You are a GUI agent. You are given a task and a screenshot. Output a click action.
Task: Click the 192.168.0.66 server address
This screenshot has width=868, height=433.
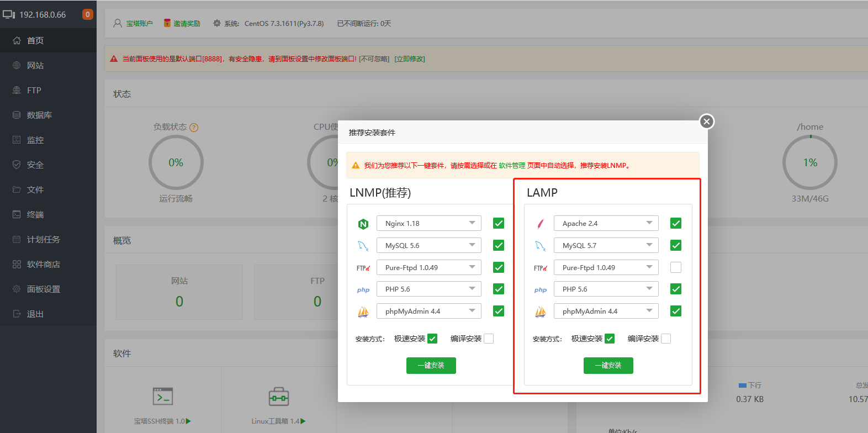tap(43, 14)
